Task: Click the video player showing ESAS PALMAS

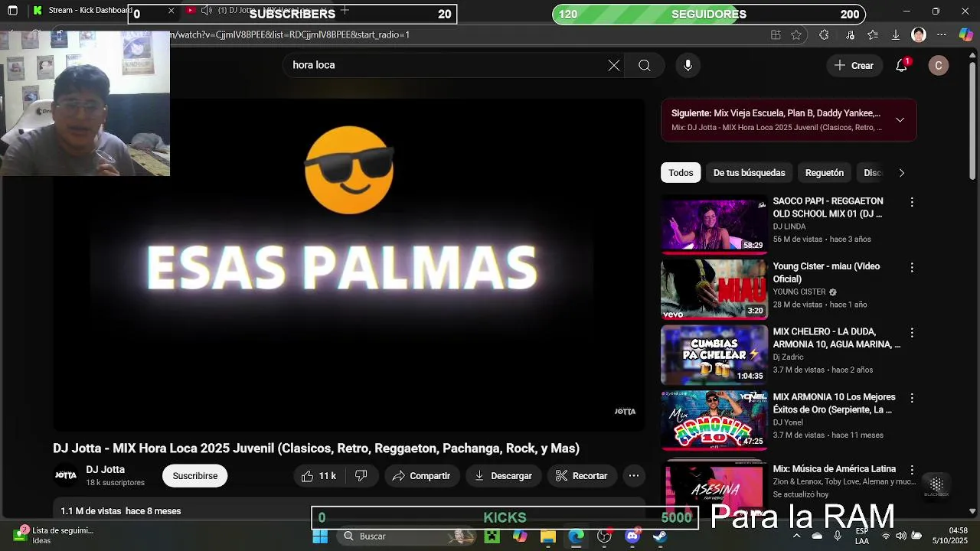Action: [x=348, y=264]
